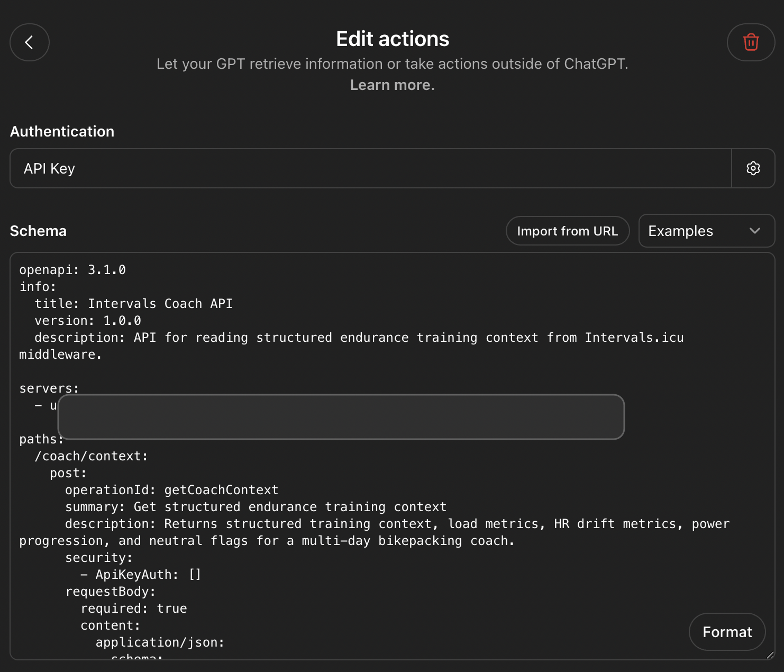Click the summary: Get structured endurance line
The height and width of the screenshot is (672, 784).
pos(256,507)
